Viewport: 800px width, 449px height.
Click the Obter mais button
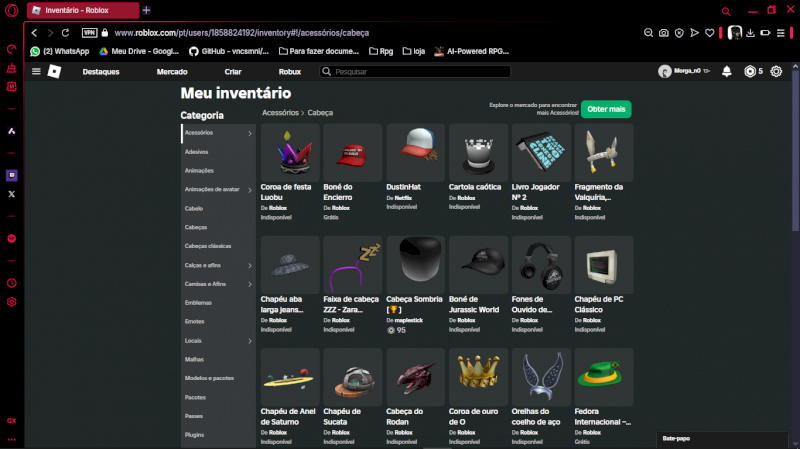606,109
